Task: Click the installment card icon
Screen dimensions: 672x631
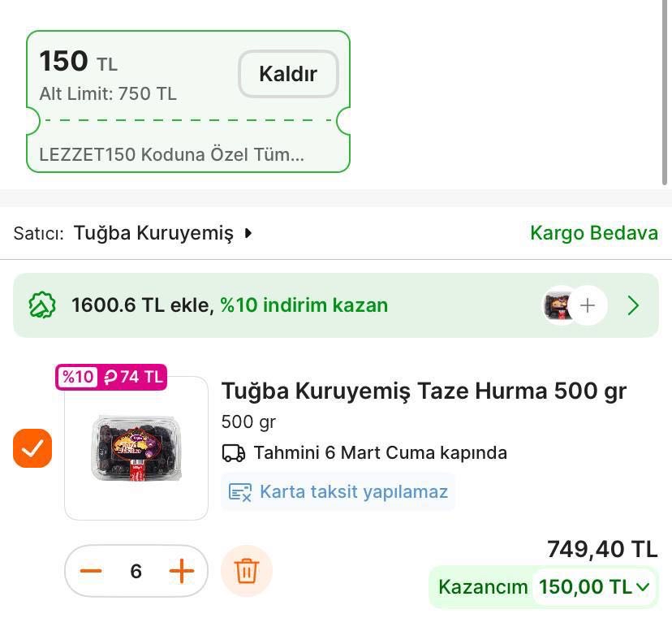Action: 240,491
